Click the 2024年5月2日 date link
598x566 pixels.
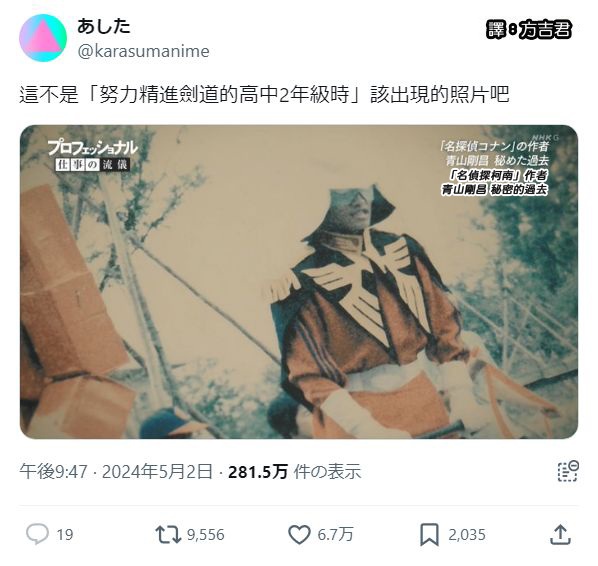tap(157, 471)
